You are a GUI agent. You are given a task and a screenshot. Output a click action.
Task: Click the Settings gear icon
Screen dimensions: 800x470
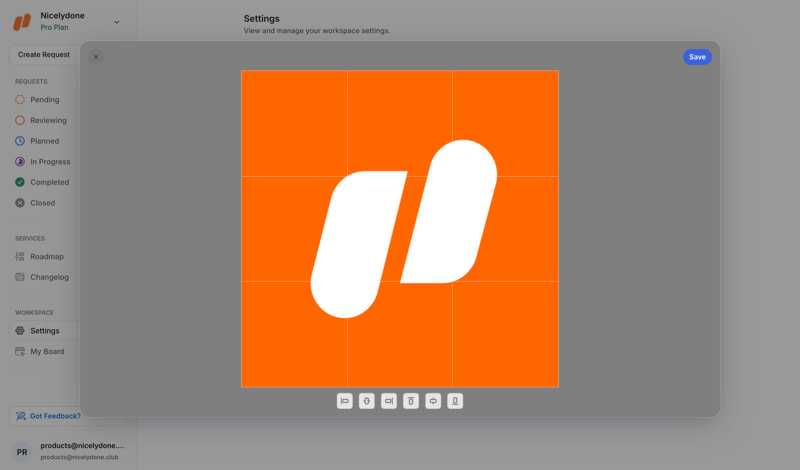coord(20,331)
